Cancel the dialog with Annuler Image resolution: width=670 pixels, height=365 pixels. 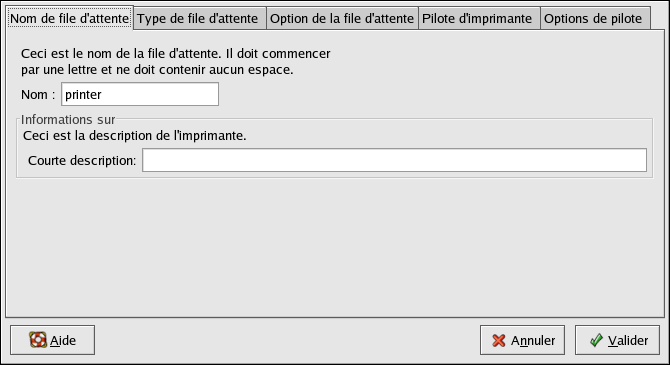[522, 340]
